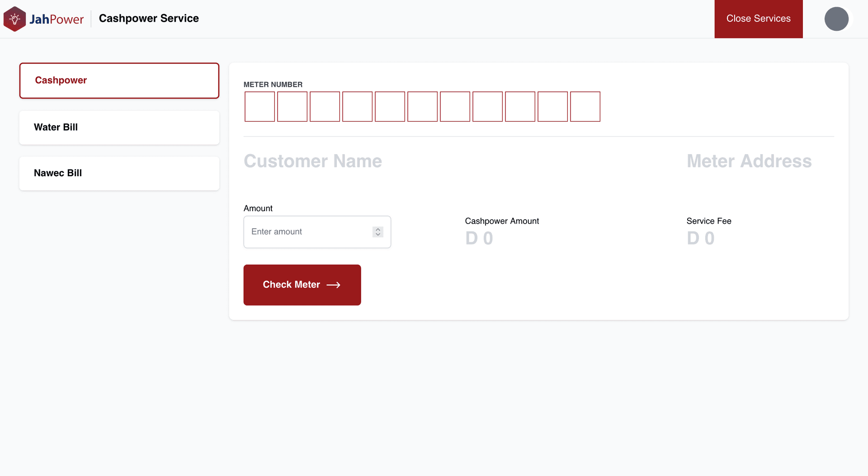Focus the ninth meter number digit box

point(520,107)
